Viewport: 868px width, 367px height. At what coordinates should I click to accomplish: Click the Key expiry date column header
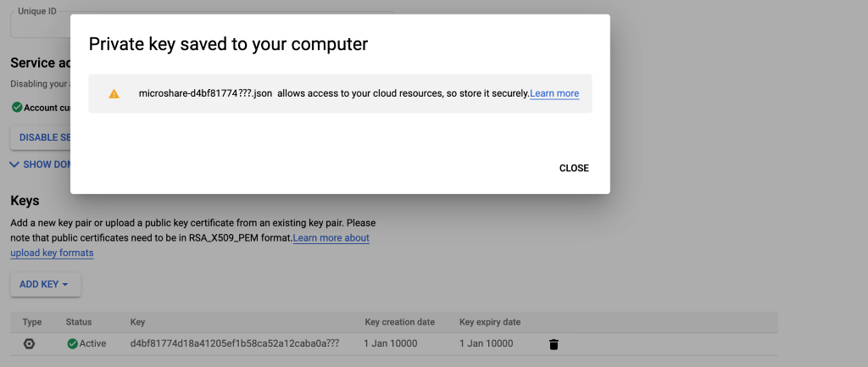490,322
